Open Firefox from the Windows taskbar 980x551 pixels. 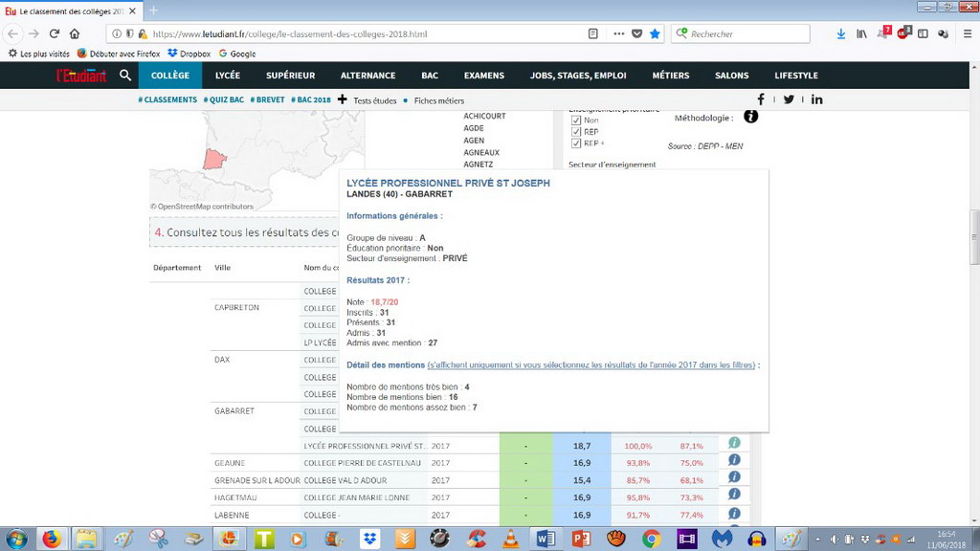[x=52, y=539]
